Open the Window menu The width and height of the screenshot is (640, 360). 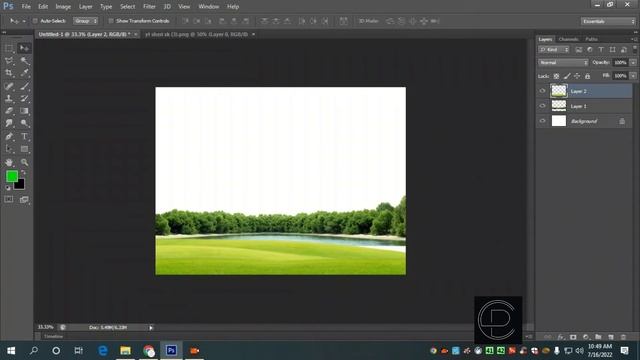click(x=209, y=7)
